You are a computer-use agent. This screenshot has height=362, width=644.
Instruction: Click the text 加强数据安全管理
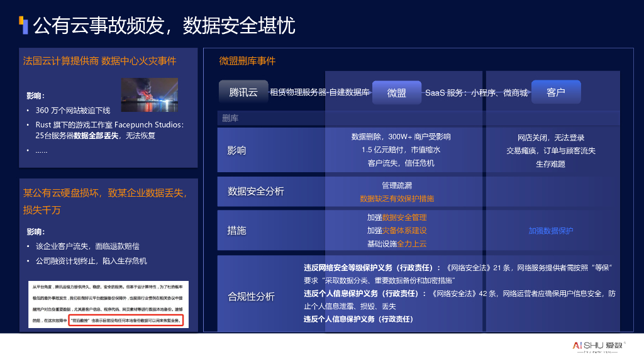tap(397, 217)
